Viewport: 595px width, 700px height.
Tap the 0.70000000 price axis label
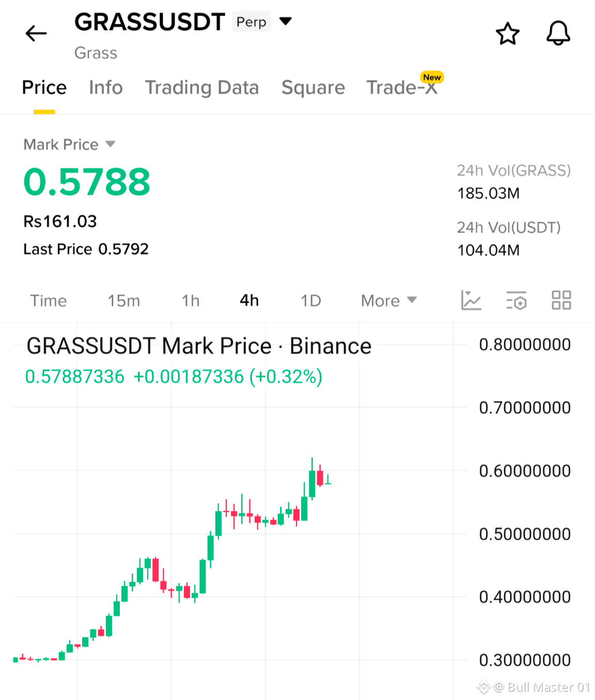point(525,408)
